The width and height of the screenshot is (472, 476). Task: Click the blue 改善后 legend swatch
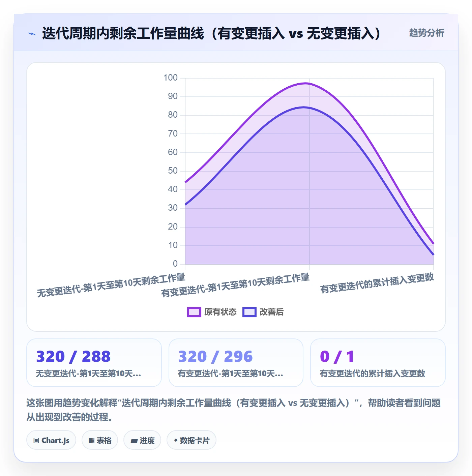249,312
